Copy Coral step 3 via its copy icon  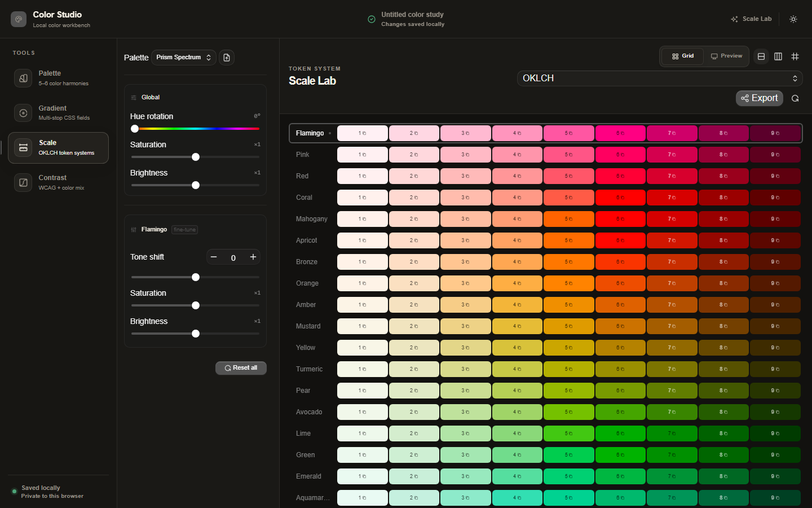(x=467, y=198)
